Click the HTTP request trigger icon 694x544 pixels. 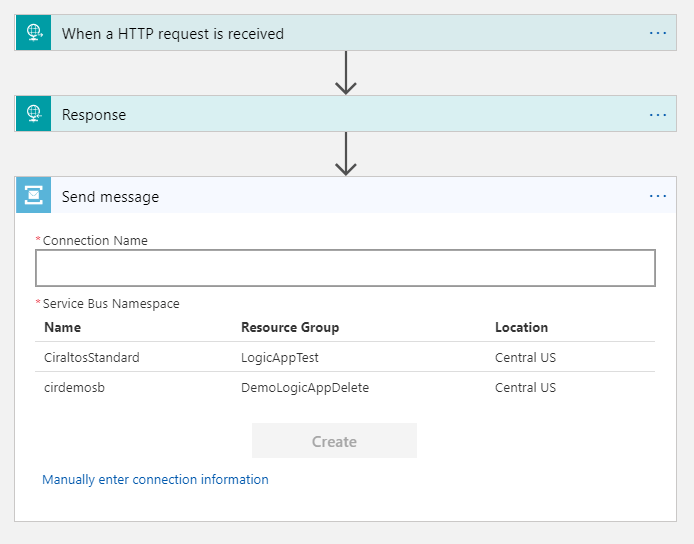coord(33,33)
